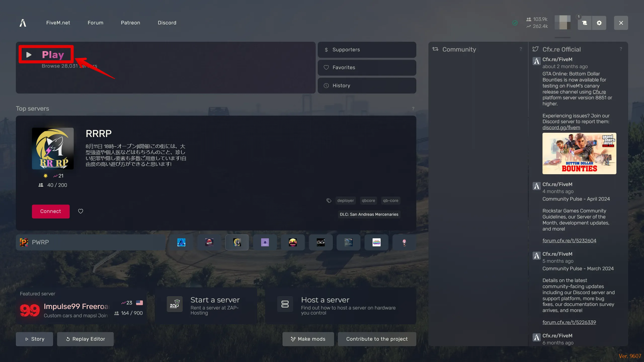Click the Community help question mark

pyautogui.click(x=521, y=49)
